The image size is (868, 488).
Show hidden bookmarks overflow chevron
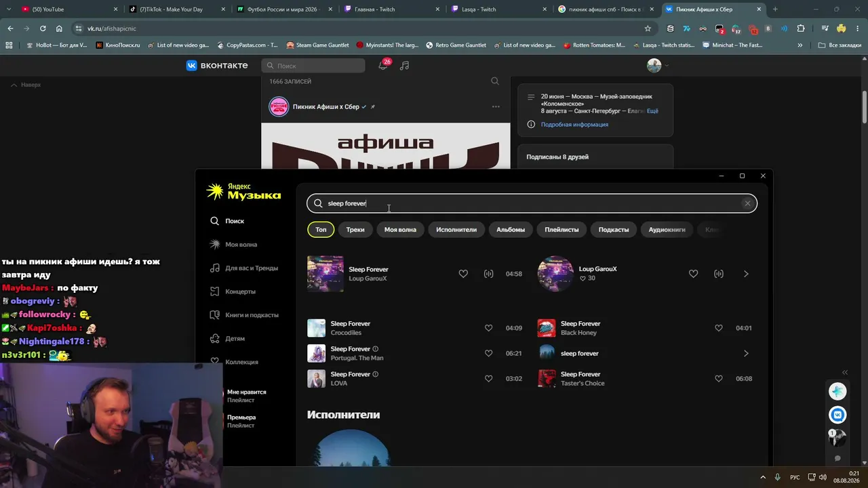800,45
